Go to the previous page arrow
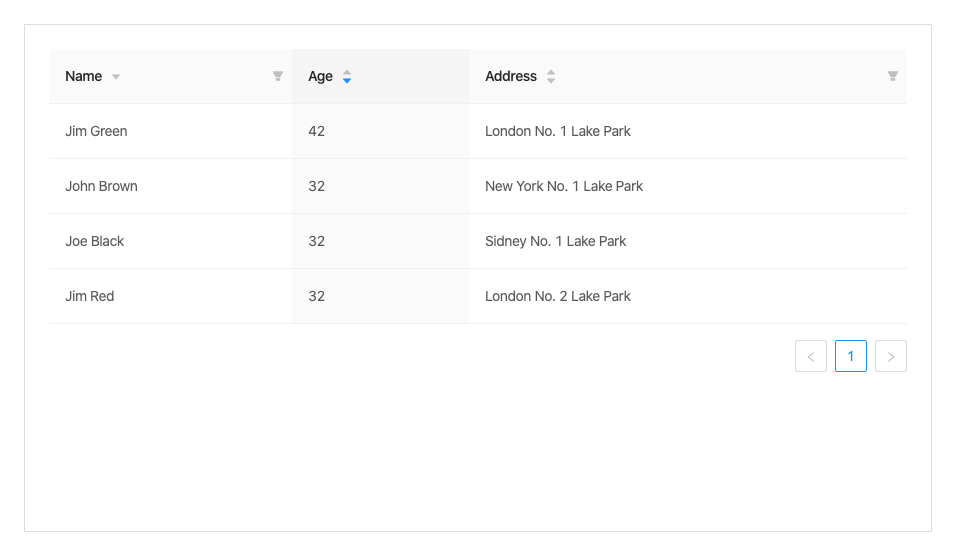This screenshot has height=556, width=956. 811,356
